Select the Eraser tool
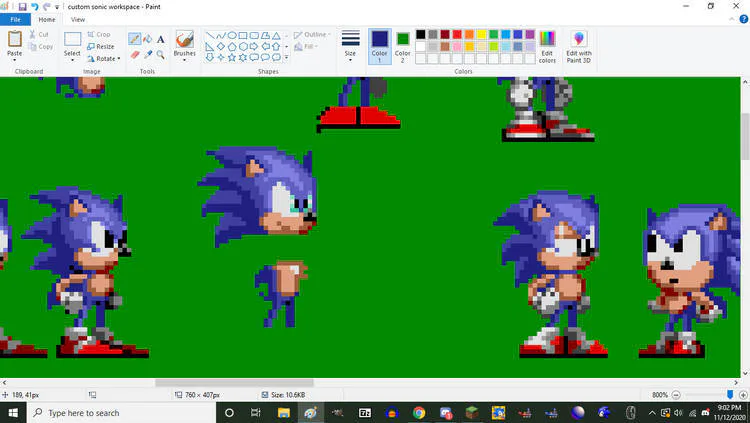 [135, 55]
